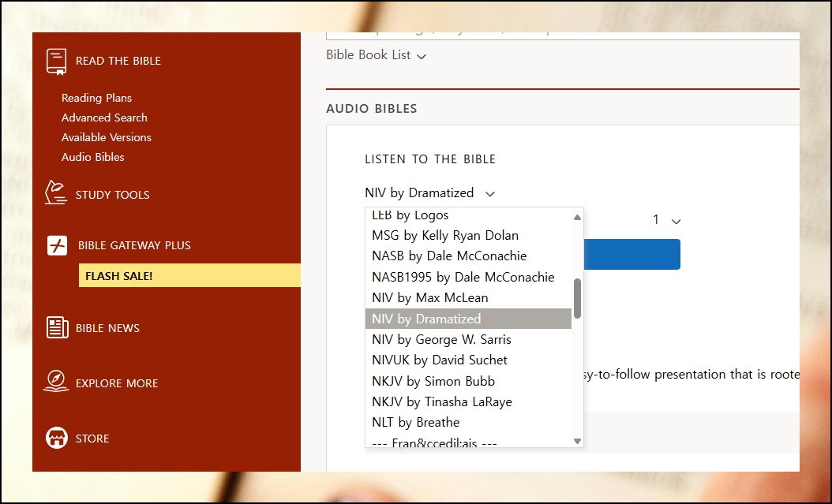The width and height of the screenshot is (832, 504).
Task: Click the NIV by Dramatized dropdown header
Action: click(x=429, y=193)
